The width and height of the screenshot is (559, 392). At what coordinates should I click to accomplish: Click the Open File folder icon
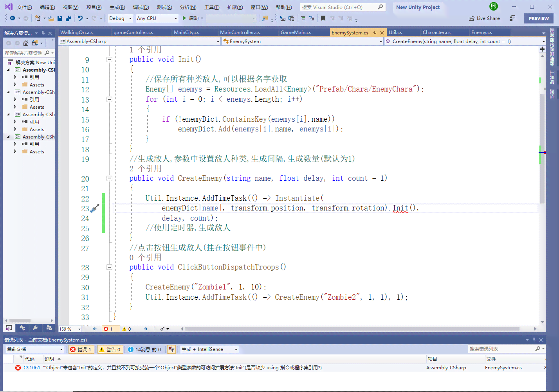pos(51,18)
